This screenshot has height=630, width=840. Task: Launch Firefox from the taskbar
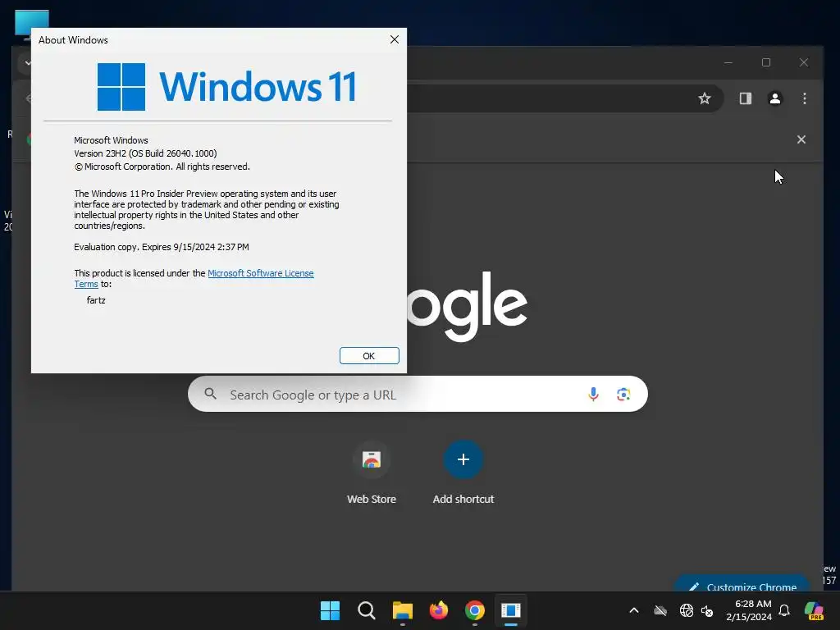439,610
